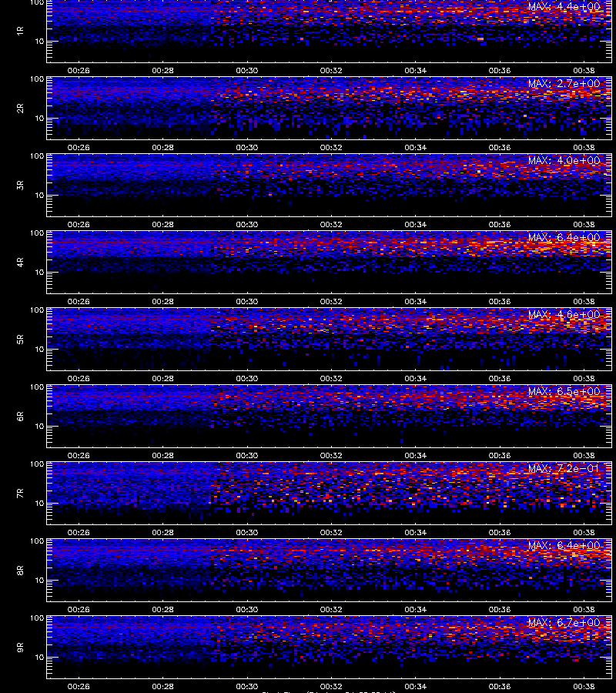Select the 'MAX: 4.4e+00' annotation in panel 1R
Viewport: 616px width, 693px height.
tap(564, 7)
